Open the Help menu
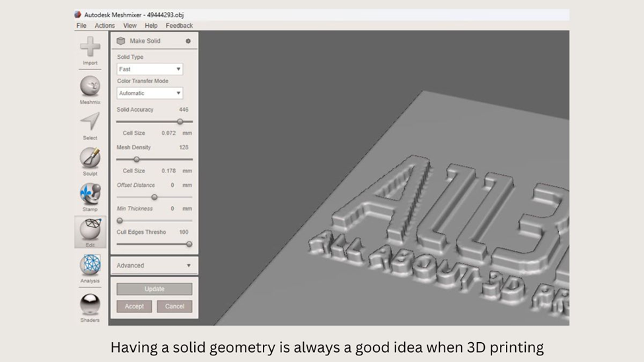Screen dimensions: 644x362 [151, 26]
